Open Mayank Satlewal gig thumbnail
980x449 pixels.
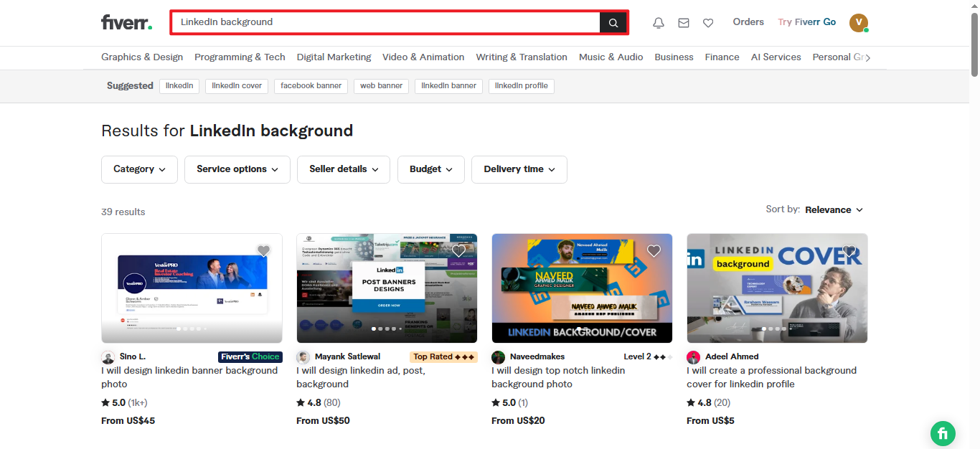click(387, 288)
